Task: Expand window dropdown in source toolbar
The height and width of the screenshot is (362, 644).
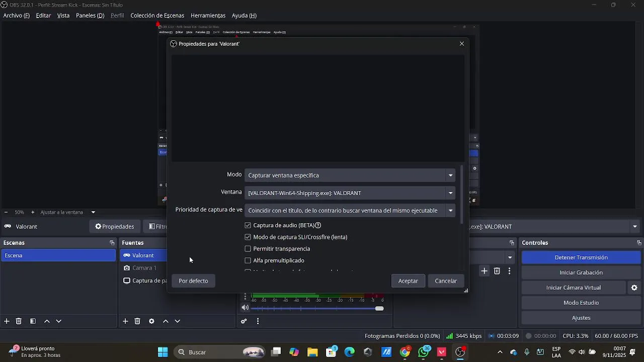Action: pos(635,227)
